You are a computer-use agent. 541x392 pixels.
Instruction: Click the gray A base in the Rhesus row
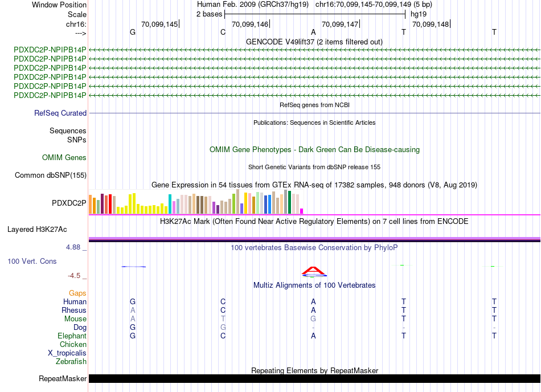[x=133, y=310]
